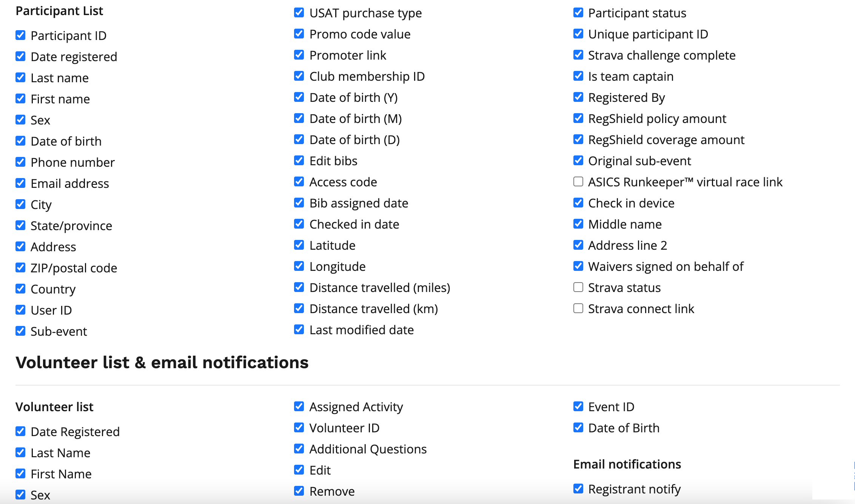Check the Strava status box
Viewport: 855px width, 504px height.
point(578,287)
